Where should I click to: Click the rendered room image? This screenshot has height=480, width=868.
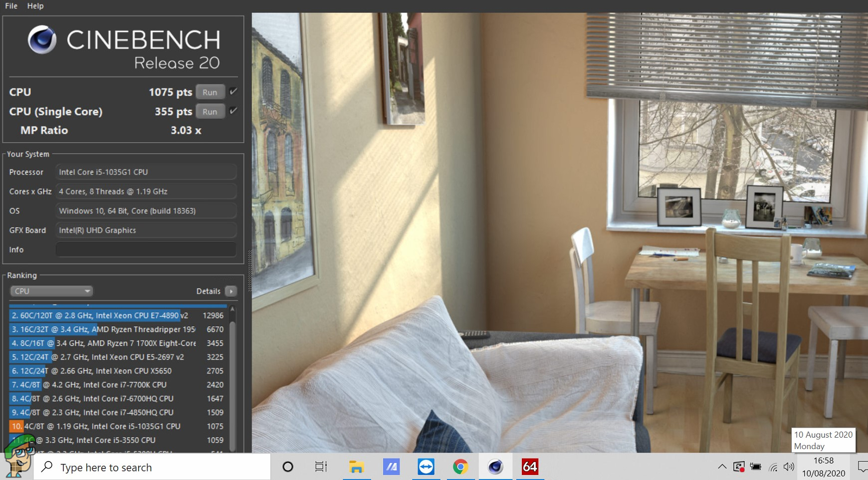pyautogui.click(x=560, y=233)
